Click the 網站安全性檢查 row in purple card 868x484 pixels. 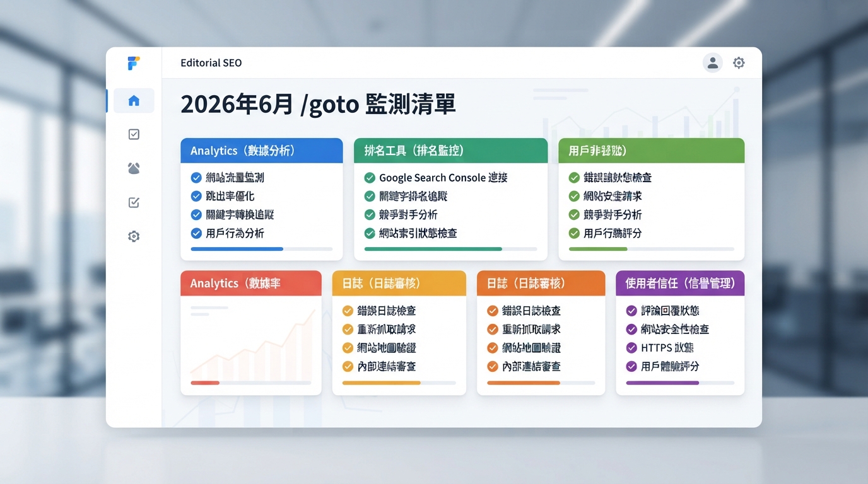[x=680, y=329]
